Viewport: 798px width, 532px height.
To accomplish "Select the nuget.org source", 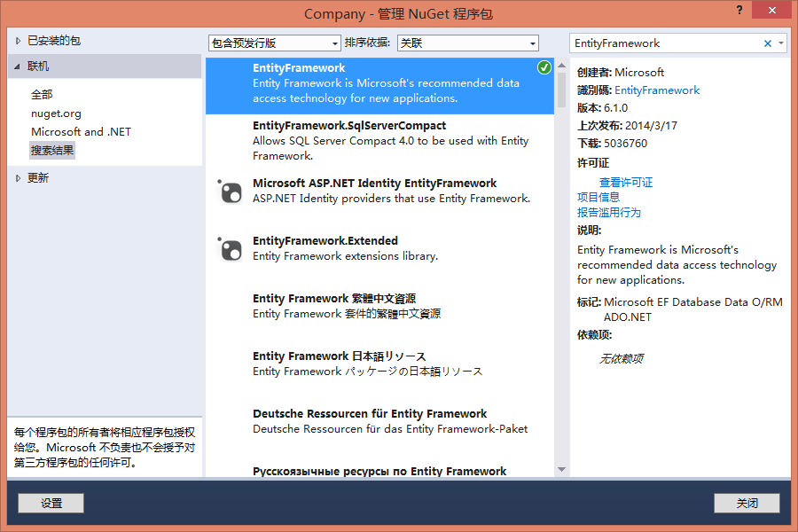I will (56, 113).
